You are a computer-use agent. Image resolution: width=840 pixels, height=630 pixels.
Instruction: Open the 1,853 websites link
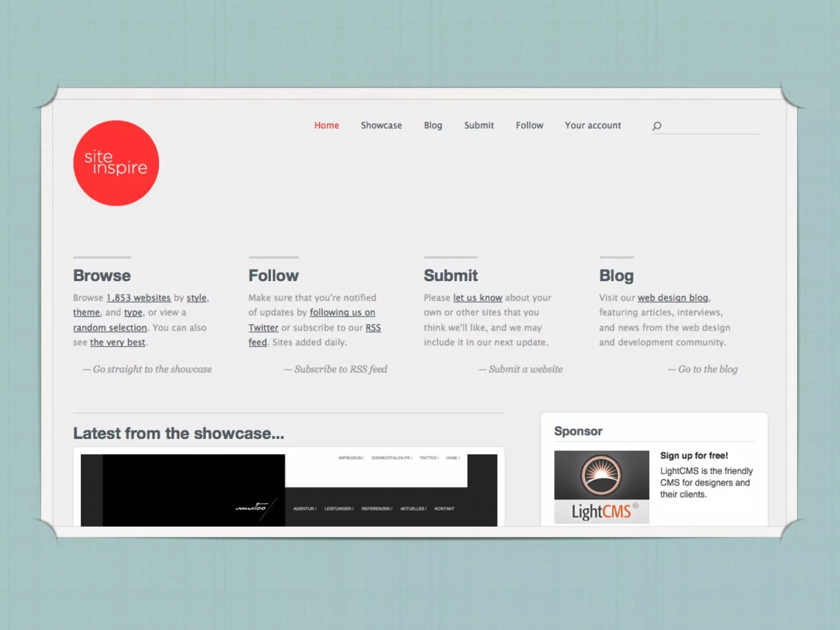138,298
